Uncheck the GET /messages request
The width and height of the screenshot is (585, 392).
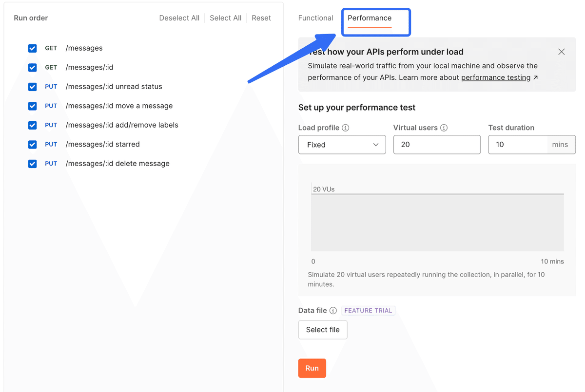coord(33,48)
